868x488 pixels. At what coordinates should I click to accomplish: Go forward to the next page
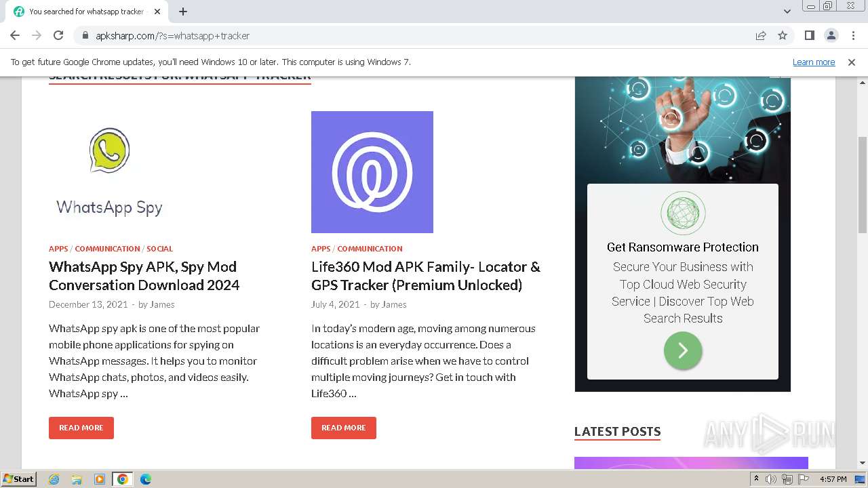[x=37, y=35]
